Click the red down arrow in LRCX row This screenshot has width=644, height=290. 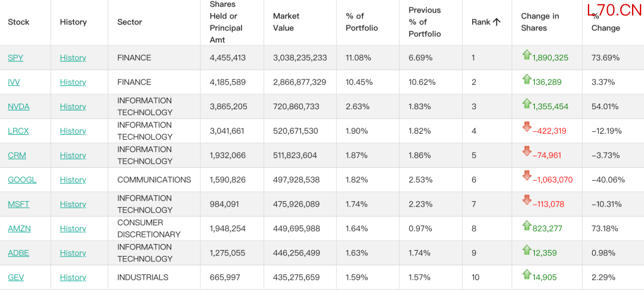527,127
